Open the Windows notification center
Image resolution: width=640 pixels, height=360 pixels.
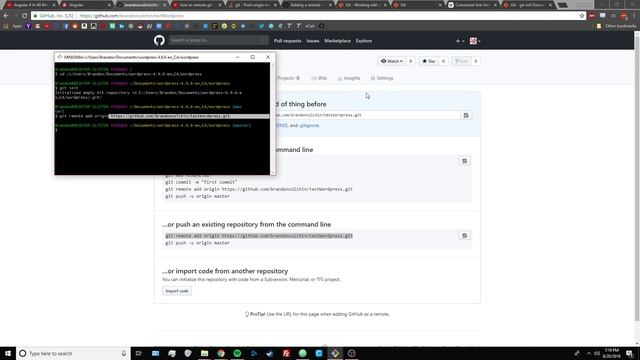pyautogui.click(x=630, y=353)
